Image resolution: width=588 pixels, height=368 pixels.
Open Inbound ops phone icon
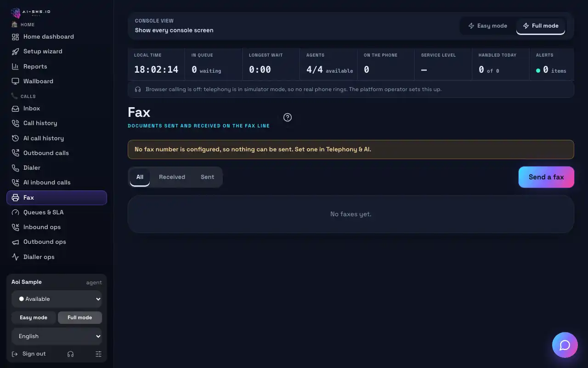point(15,227)
